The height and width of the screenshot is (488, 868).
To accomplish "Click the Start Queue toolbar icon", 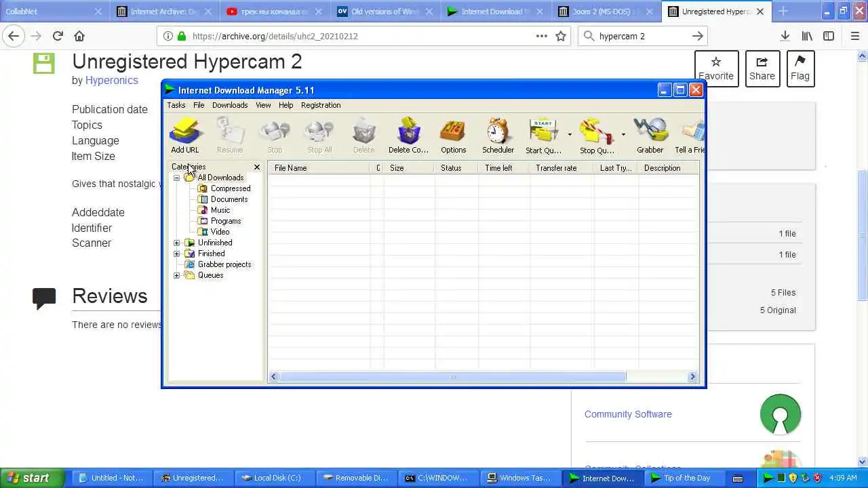I will [x=543, y=135].
